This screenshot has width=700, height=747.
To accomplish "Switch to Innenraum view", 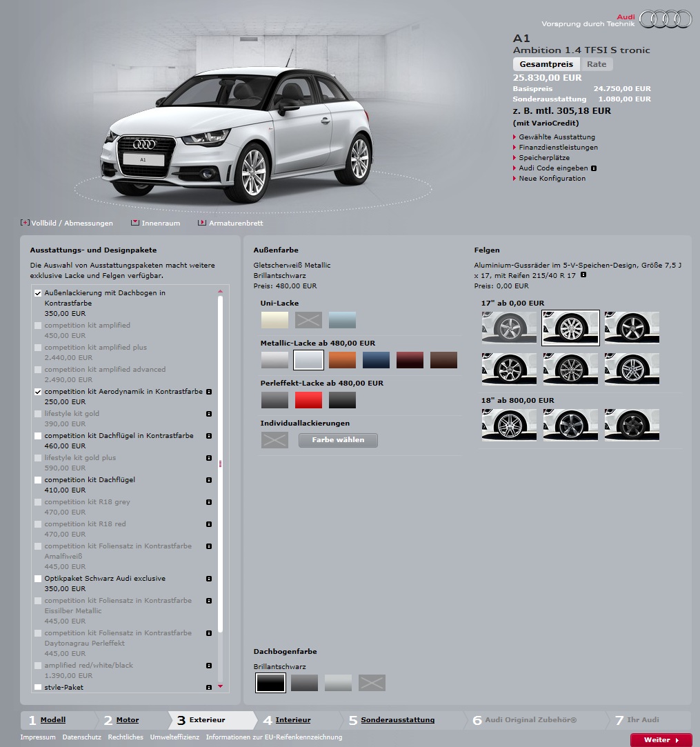I will [156, 223].
